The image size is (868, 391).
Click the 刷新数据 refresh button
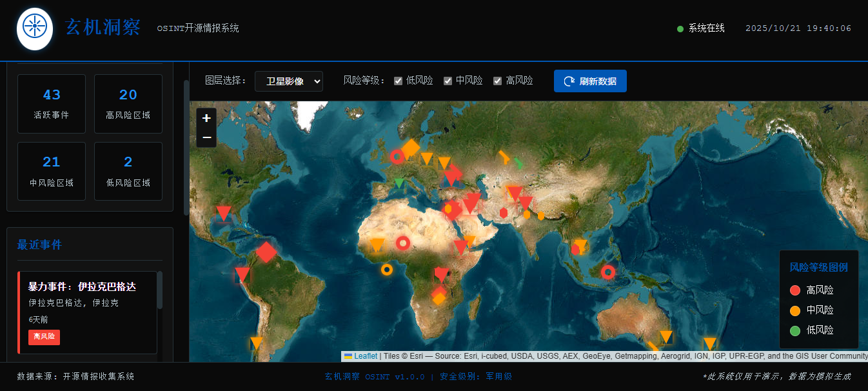point(590,81)
